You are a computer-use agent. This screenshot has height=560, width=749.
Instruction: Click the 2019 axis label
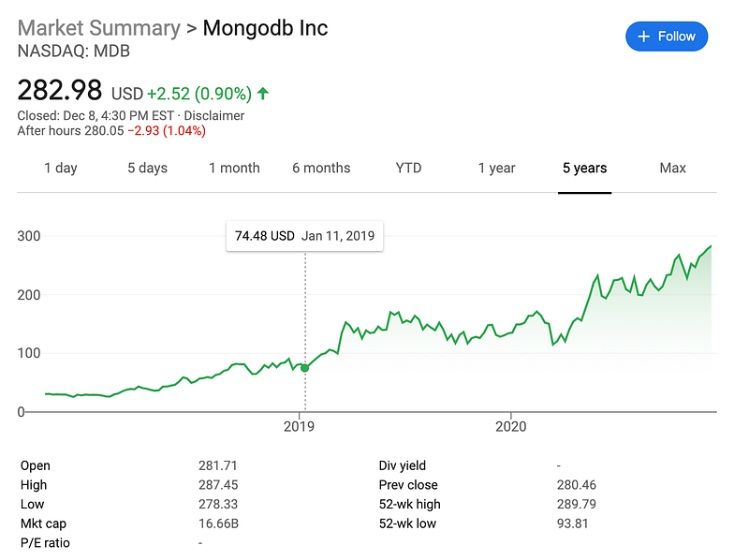coord(299,426)
